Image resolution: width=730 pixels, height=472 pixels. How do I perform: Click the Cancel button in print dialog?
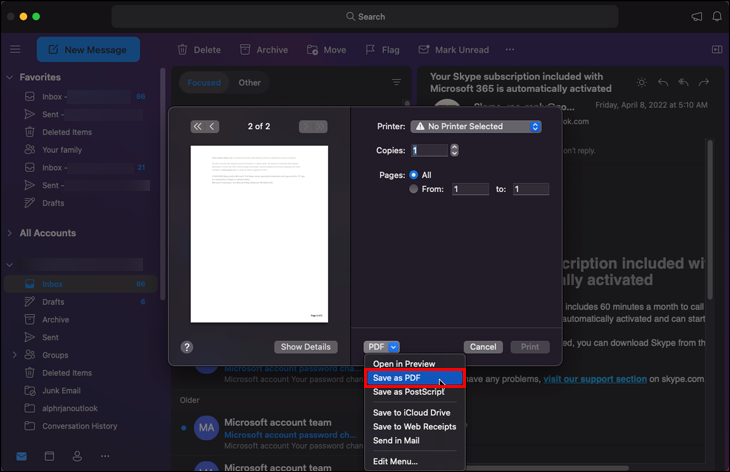483,347
